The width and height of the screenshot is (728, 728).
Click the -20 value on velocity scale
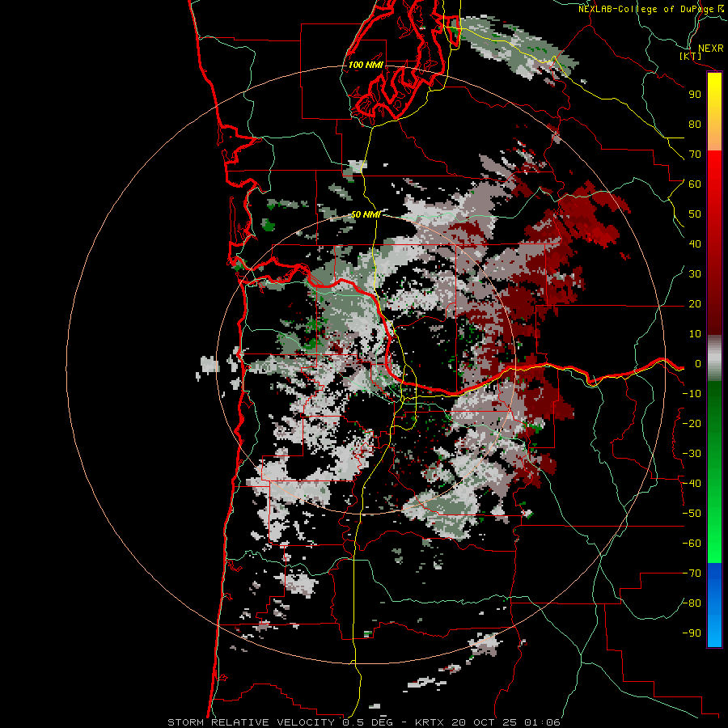[692, 423]
